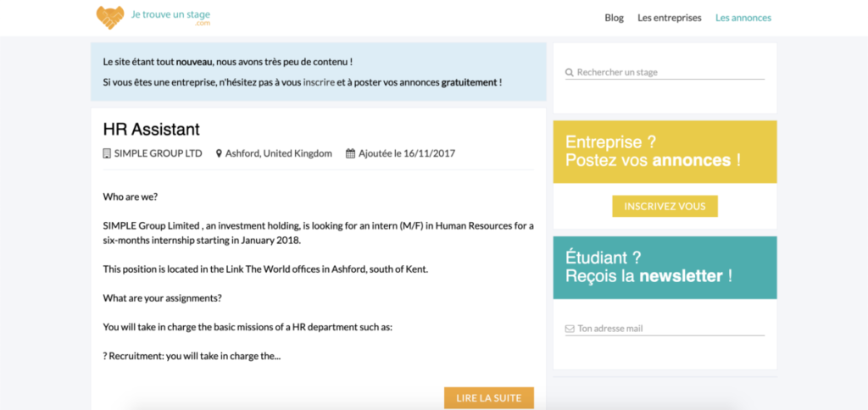Click the paragraph starting 'SIMPLE Group Limited'
868x410 pixels.
click(319, 233)
